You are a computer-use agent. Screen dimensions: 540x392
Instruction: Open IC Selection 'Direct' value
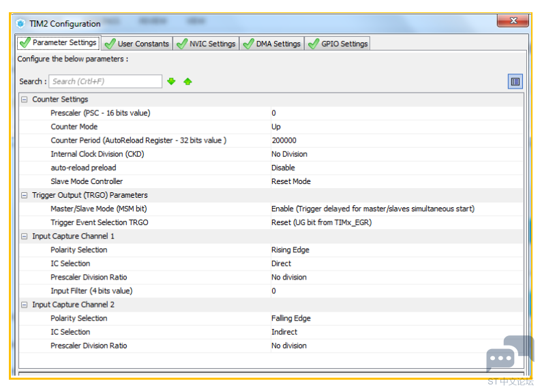397,264
